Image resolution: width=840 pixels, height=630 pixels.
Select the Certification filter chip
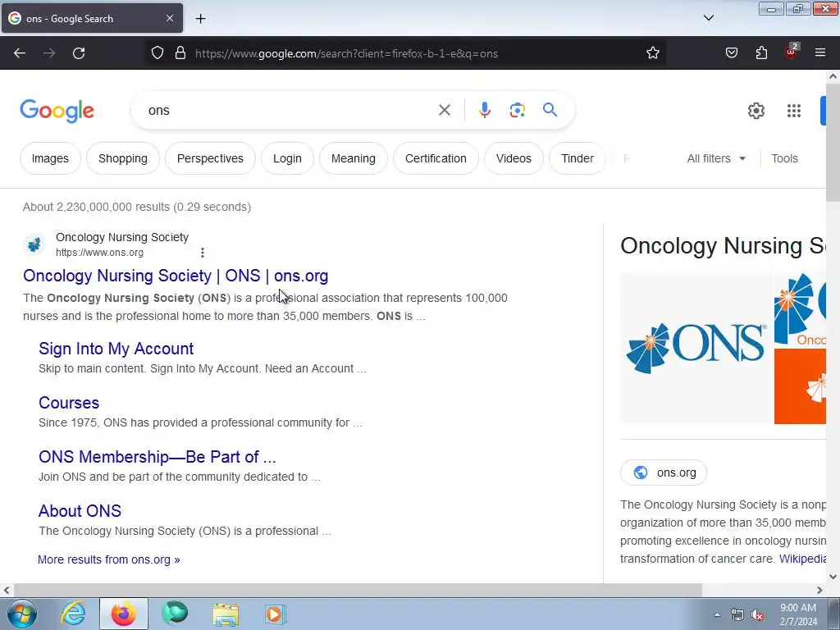436,158
